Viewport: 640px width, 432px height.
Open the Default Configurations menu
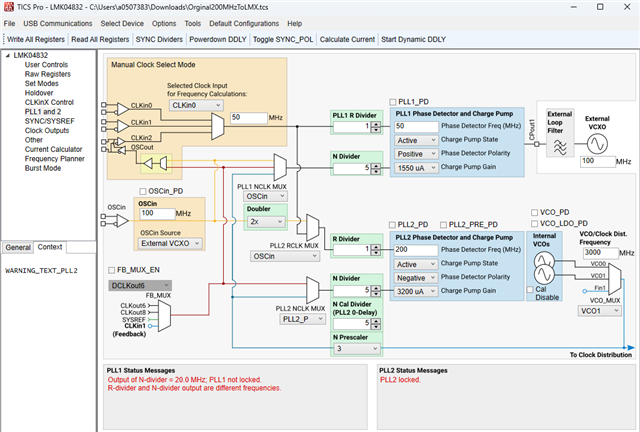244,24
